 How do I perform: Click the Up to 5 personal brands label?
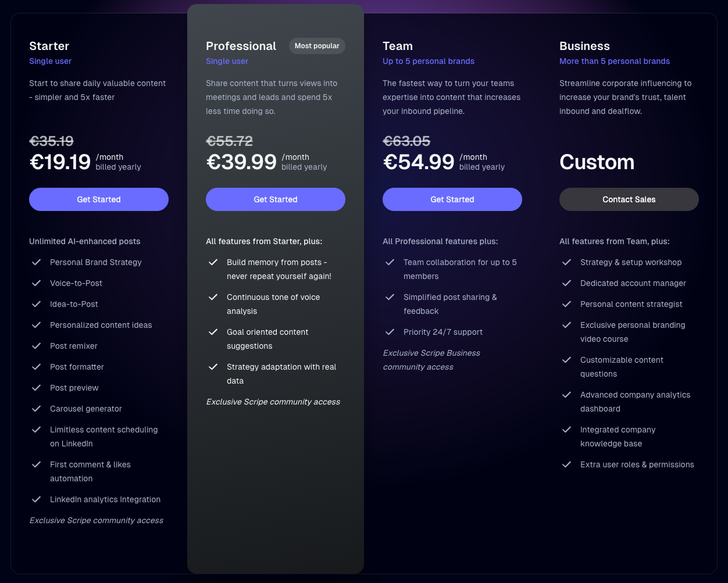click(429, 61)
